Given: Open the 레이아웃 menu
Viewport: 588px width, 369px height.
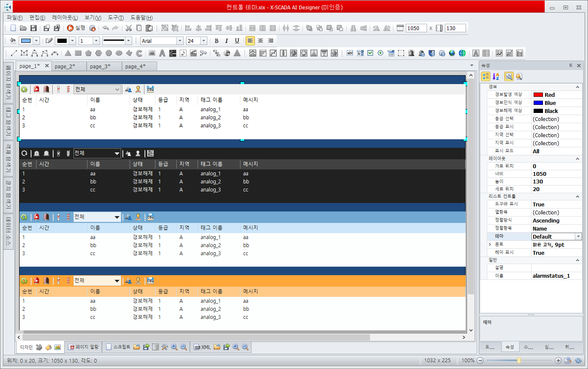Looking at the screenshot, I should point(65,17).
